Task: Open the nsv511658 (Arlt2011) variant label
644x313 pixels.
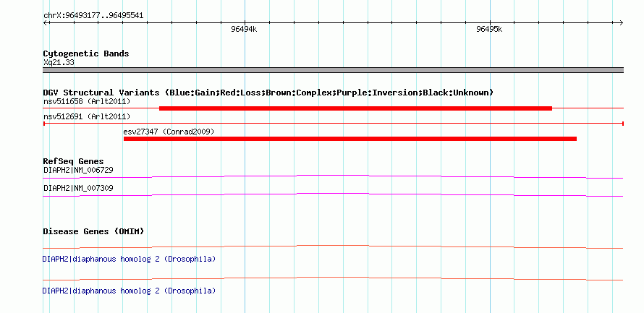Action: click(87, 101)
